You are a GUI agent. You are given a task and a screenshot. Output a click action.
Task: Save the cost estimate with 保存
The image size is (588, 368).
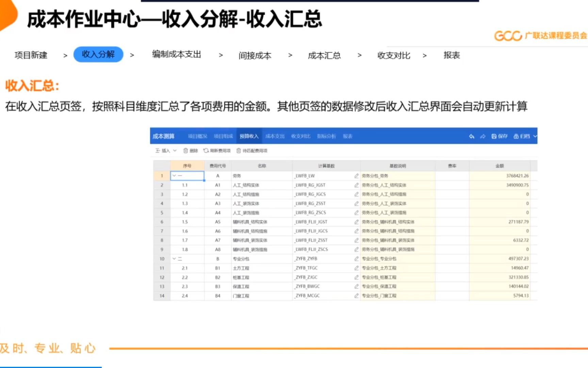[x=500, y=136]
